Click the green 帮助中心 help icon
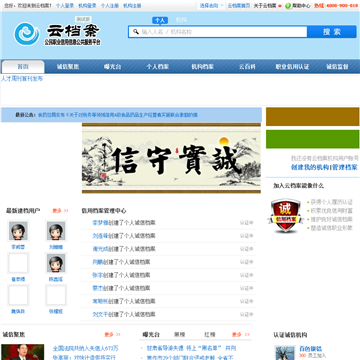Image resolution: width=360 pixels, height=360 pixels. [x=288, y=6]
